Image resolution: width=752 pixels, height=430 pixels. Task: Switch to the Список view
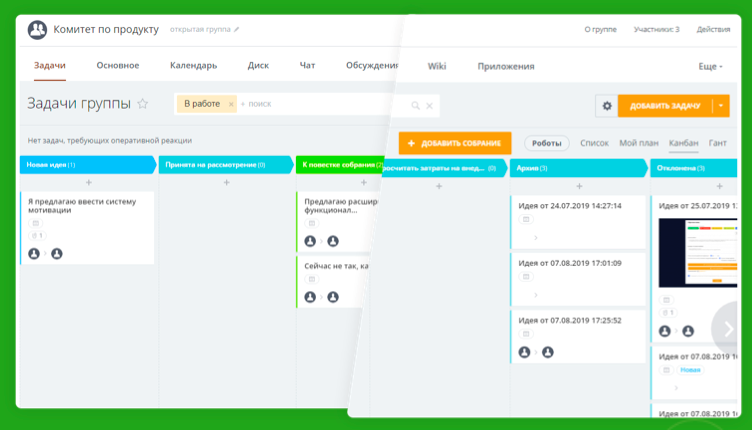coord(594,143)
